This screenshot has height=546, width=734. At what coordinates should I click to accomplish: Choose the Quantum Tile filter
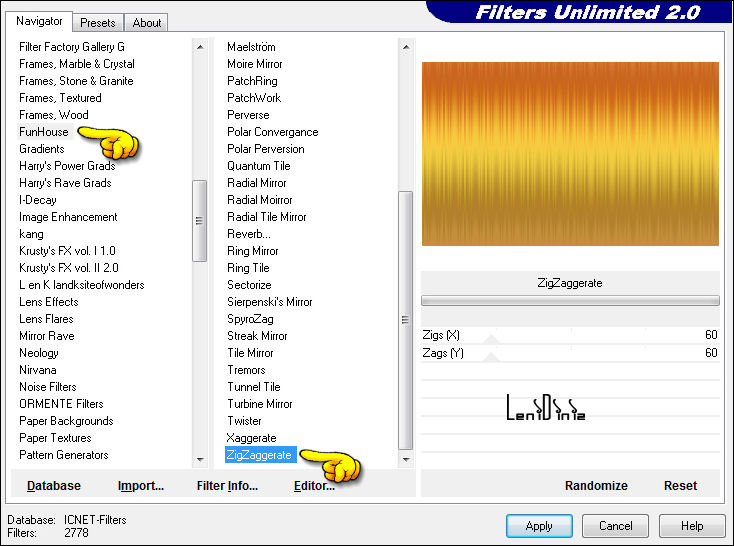pyautogui.click(x=258, y=166)
